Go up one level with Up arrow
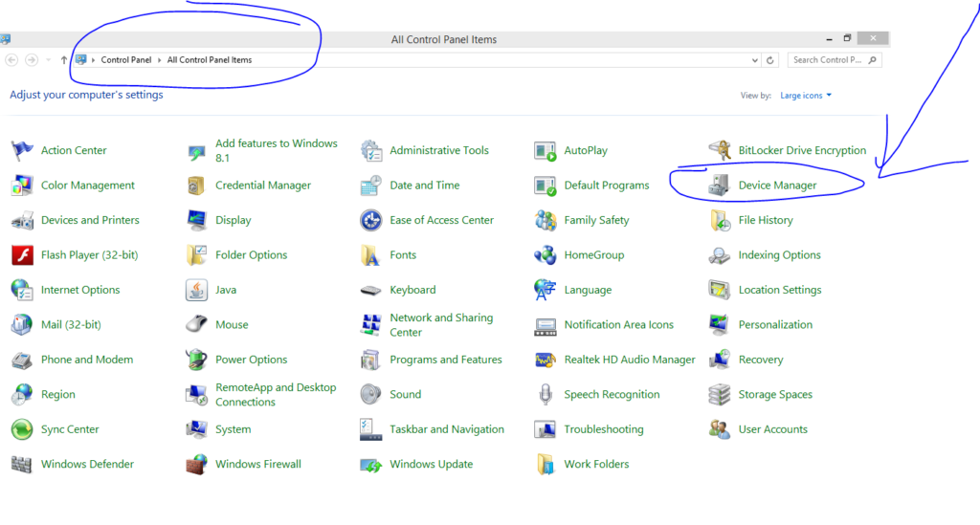 (64, 60)
